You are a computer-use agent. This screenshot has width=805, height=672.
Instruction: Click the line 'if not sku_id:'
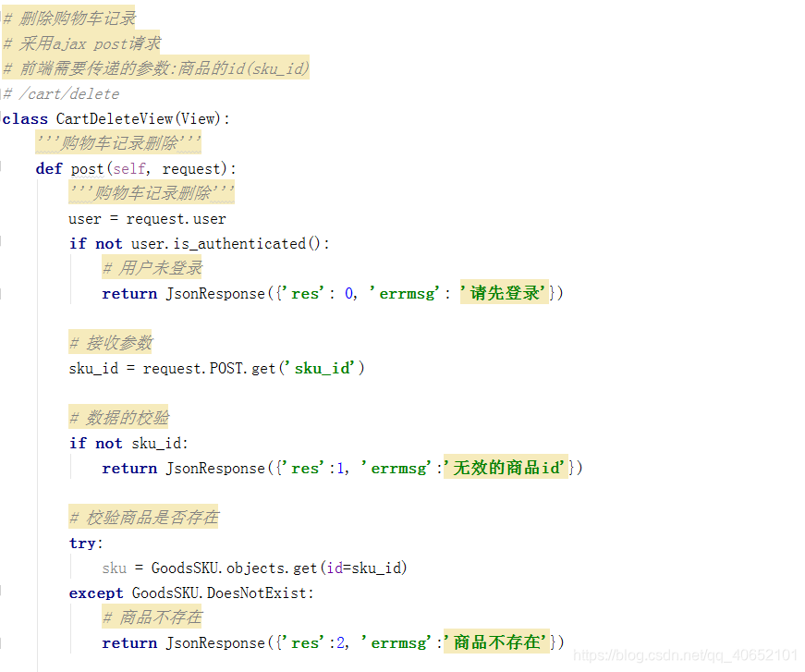tap(128, 443)
